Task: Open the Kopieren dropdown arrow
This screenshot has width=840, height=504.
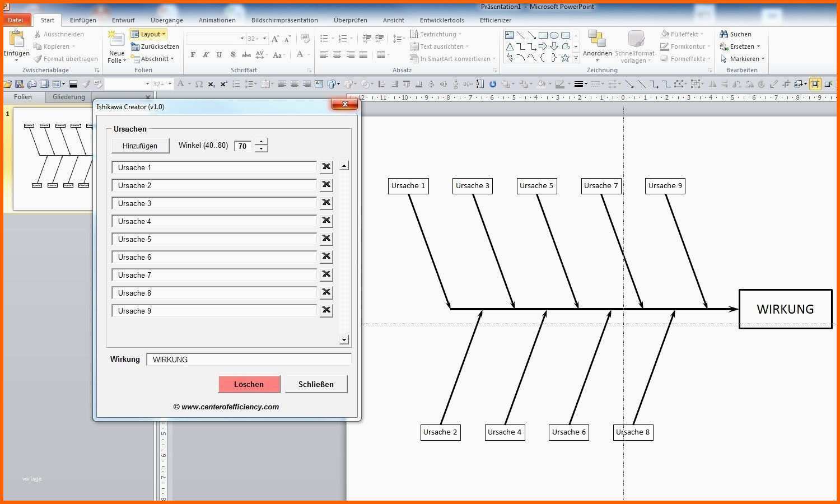Action: click(x=74, y=46)
